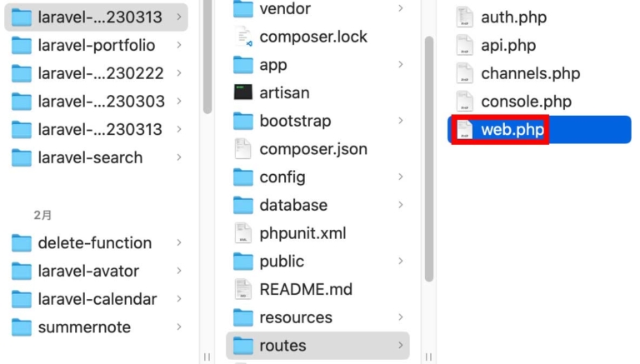
Task: Select the delete-function folder
Action: click(x=94, y=243)
